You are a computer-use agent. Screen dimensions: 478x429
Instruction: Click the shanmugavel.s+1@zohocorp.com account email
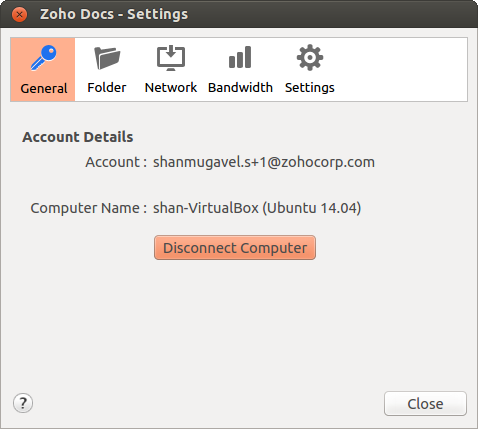pos(264,162)
